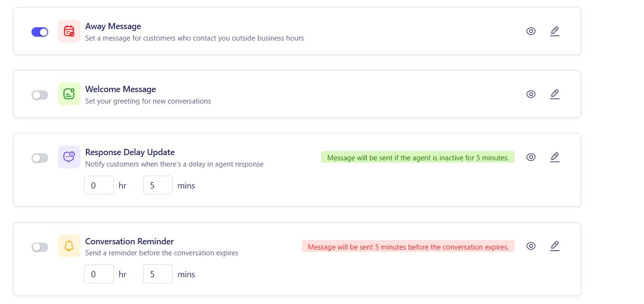This screenshot has width=644, height=304.
Task: Turn on Response Delay Update toggle
Action: coord(40,158)
